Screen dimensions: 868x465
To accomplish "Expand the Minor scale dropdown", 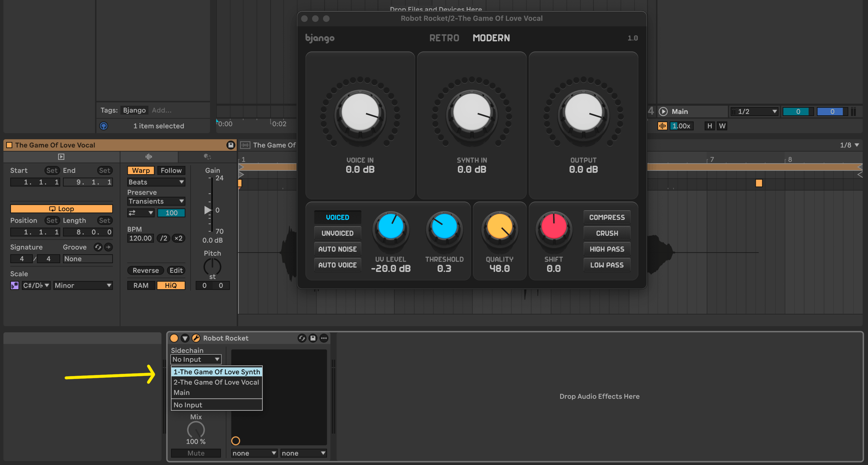I will click(x=83, y=286).
